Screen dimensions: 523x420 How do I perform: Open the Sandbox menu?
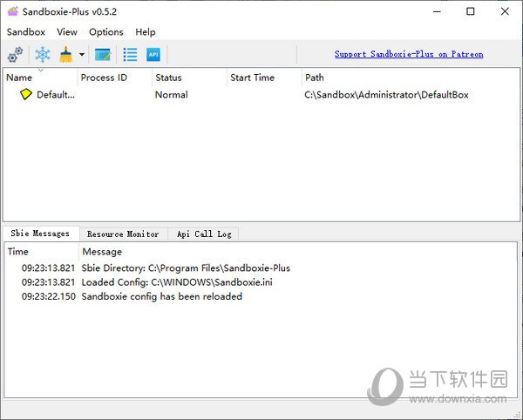25,32
